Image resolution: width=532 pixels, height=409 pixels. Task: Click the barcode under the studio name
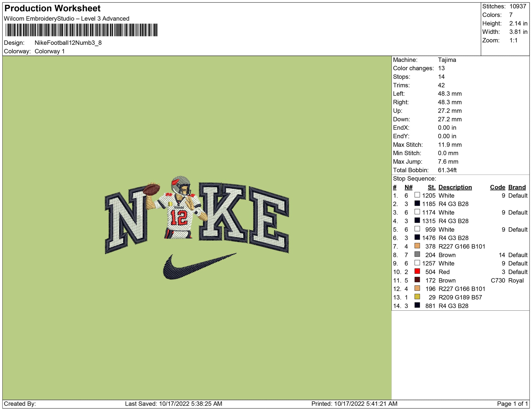pyautogui.click(x=81, y=30)
